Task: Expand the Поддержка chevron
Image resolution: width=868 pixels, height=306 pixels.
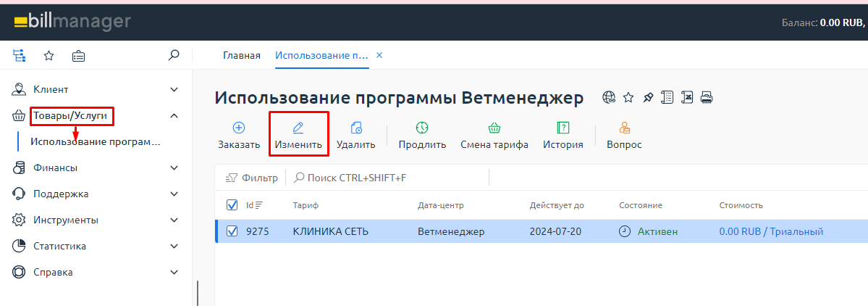Action: coord(174,194)
